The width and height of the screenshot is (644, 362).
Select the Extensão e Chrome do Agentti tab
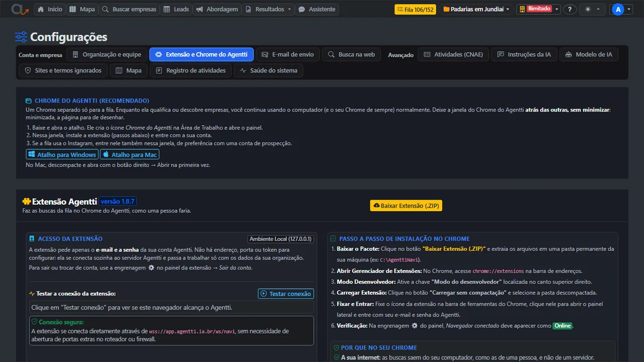pyautogui.click(x=201, y=54)
